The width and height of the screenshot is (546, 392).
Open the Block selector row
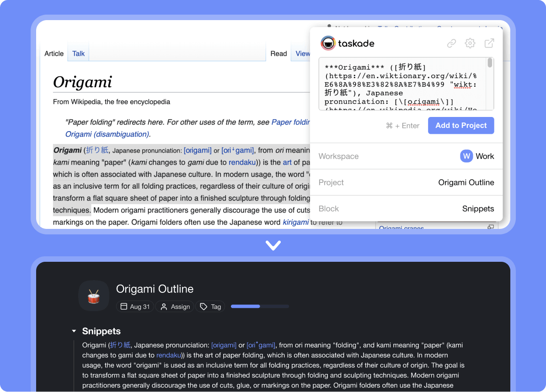[406, 209]
